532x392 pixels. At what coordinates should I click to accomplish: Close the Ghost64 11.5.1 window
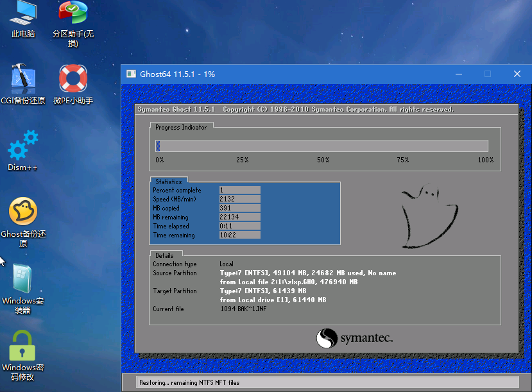517,74
